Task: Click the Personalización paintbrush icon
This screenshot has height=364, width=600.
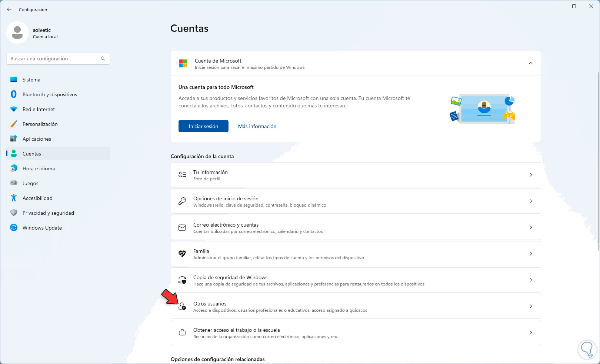Action: [14, 124]
